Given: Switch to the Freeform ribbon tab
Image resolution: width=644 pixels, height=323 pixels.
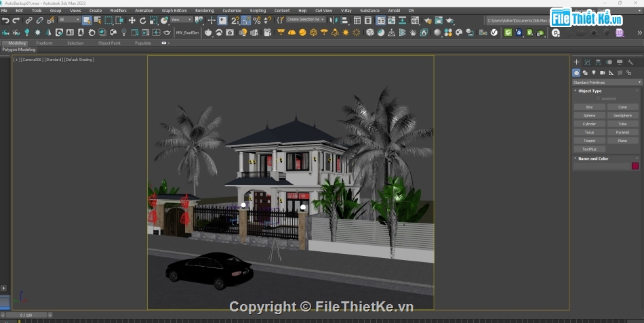Looking at the screenshot, I should 44,43.
